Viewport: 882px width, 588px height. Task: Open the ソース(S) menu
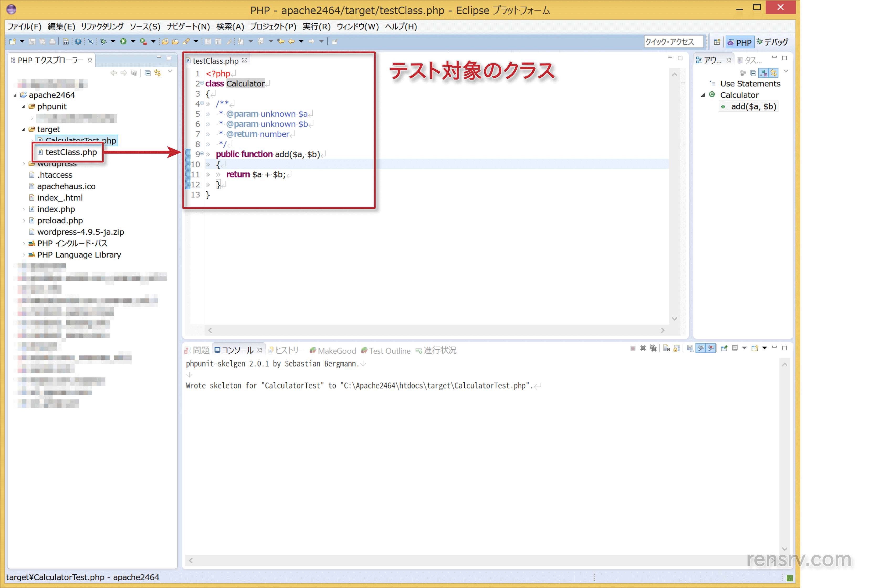tap(145, 27)
